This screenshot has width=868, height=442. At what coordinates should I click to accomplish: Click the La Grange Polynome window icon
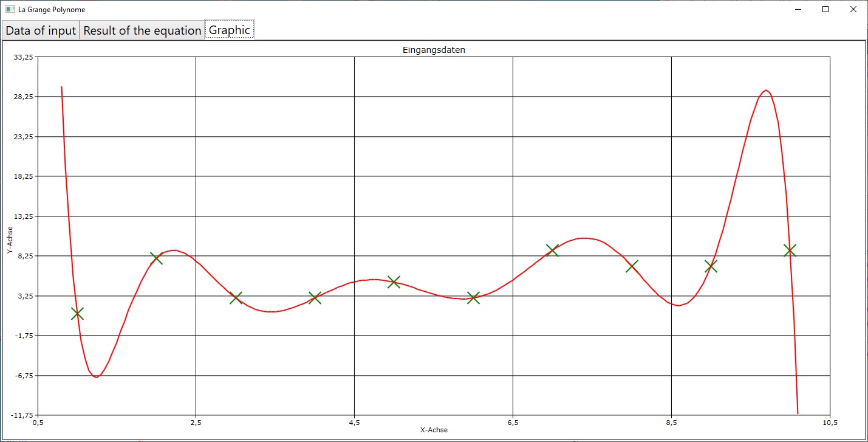coord(10,10)
